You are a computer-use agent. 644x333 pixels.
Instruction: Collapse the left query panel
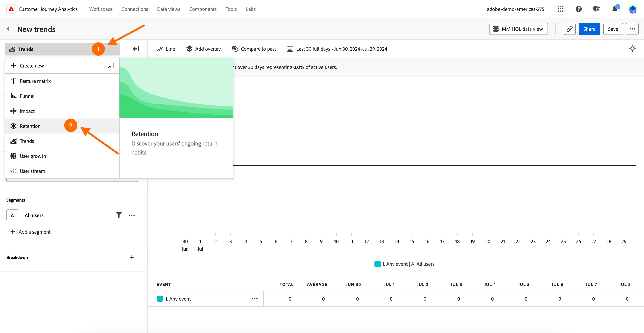click(136, 49)
